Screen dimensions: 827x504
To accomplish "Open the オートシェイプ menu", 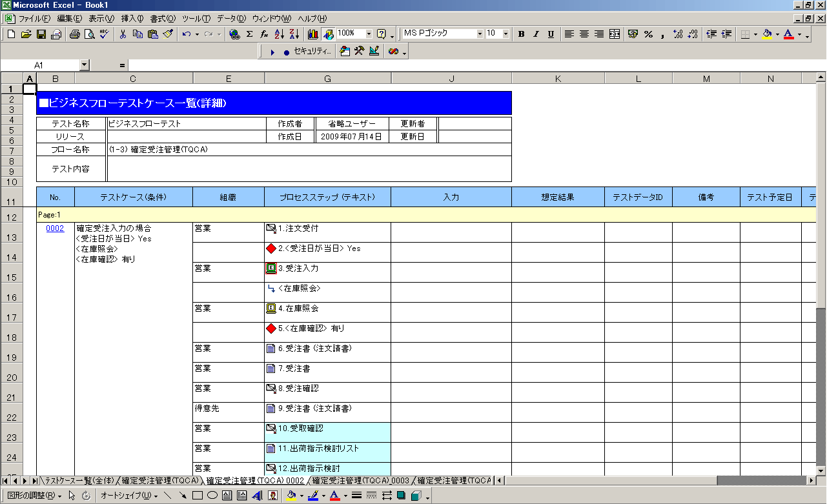I will click(129, 496).
